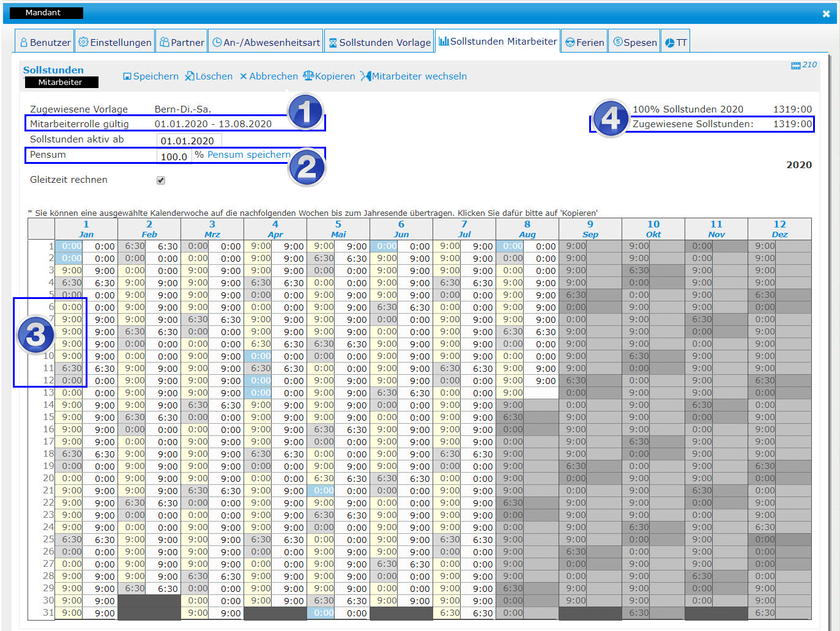Close the Mandant window
This screenshot has width=840, height=631.
point(826,13)
